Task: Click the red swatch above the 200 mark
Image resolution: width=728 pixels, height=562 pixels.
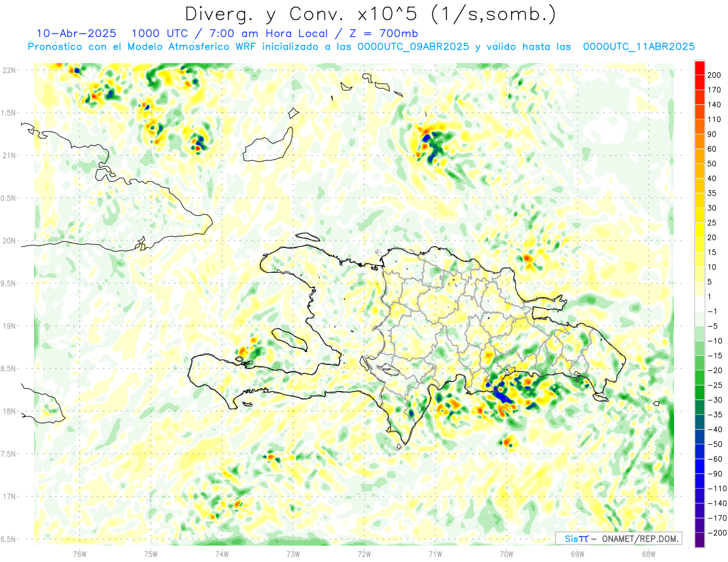Action: point(699,67)
